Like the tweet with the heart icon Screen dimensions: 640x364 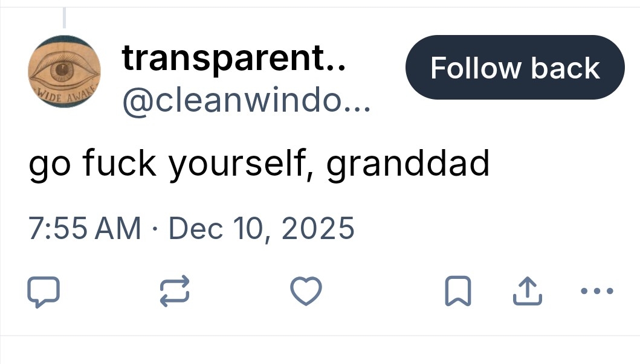click(306, 292)
